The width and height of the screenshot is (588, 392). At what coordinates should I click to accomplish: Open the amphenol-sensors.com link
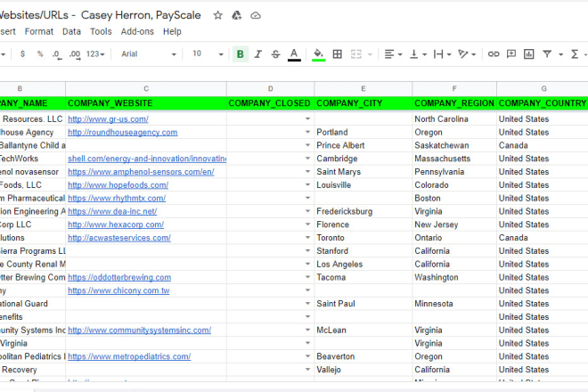[x=141, y=172]
